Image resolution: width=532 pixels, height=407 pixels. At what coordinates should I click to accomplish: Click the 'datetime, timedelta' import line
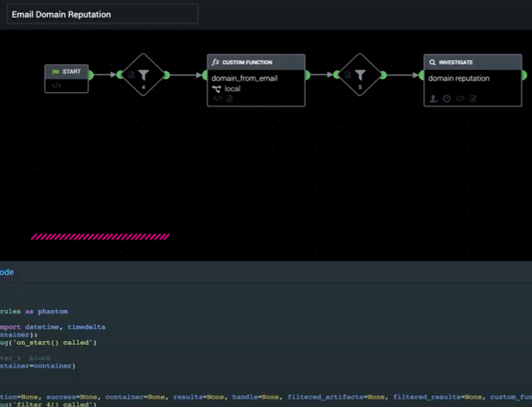tap(53, 327)
